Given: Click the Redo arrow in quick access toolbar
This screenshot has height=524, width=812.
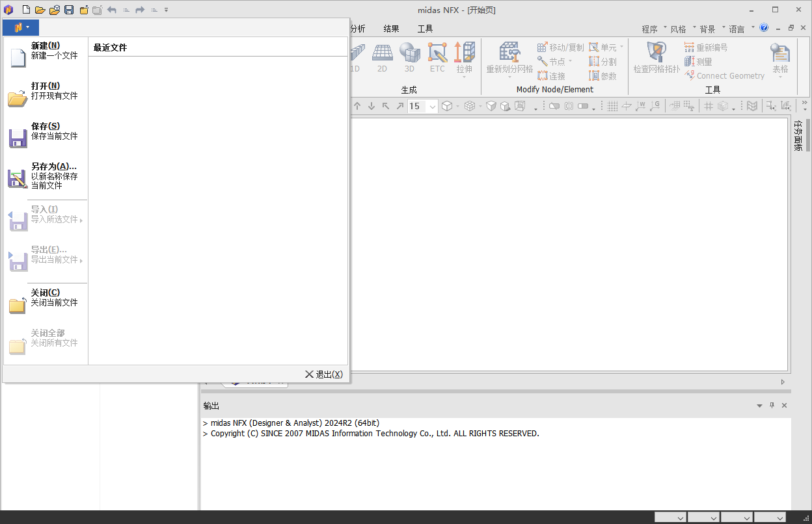Looking at the screenshot, I should click(x=140, y=10).
